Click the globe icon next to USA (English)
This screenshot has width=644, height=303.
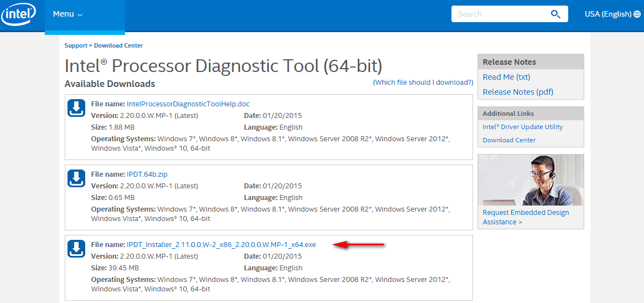click(637, 14)
